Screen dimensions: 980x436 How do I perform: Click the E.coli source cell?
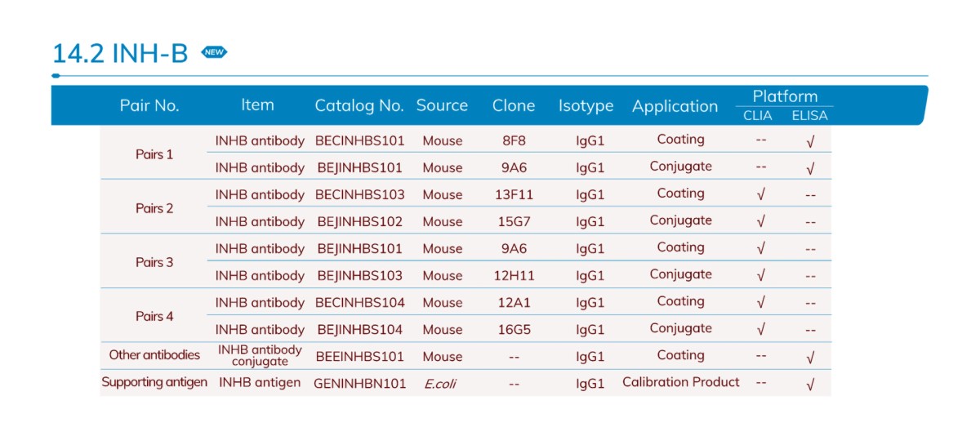tap(440, 384)
